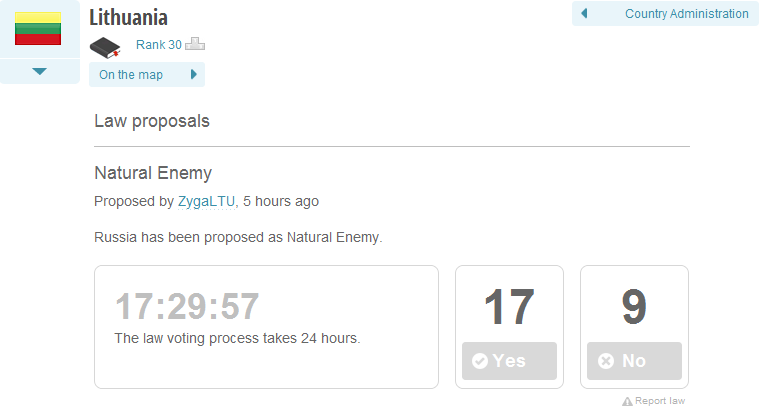The width and height of the screenshot is (762, 417).
Task: Click the Natural Enemy law title
Action: pyautogui.click(x=153, y=173)
